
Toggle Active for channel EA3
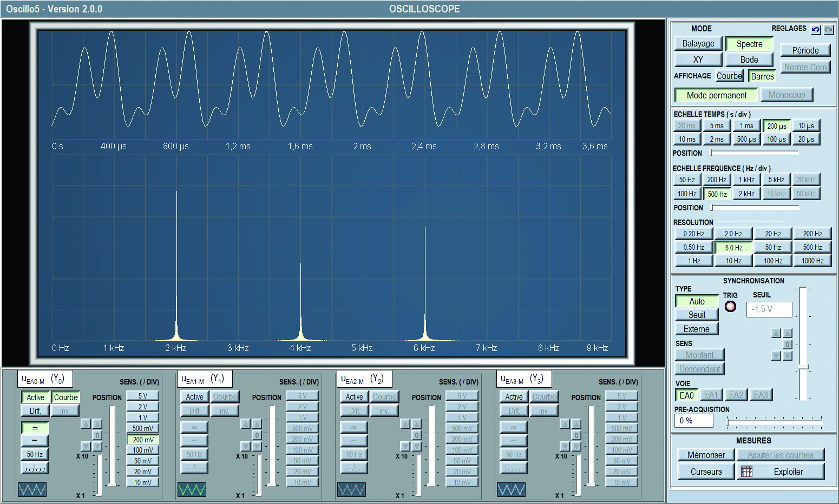pos(514,397)
